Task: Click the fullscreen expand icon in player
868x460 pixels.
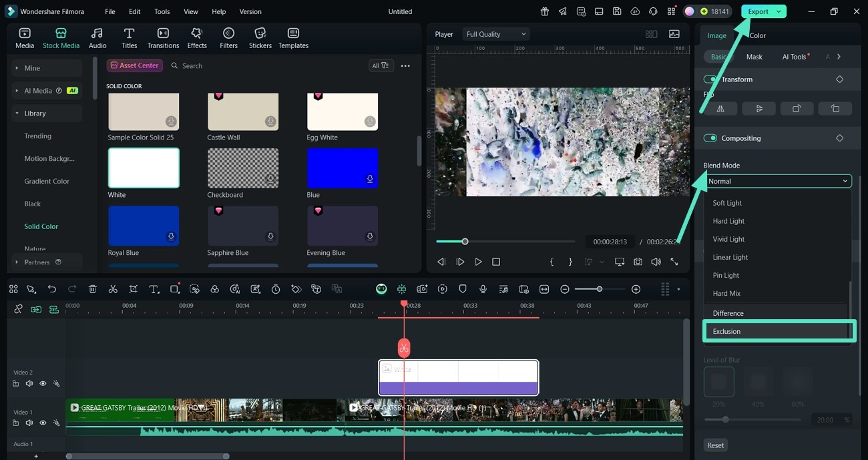Action: point(674,262)
